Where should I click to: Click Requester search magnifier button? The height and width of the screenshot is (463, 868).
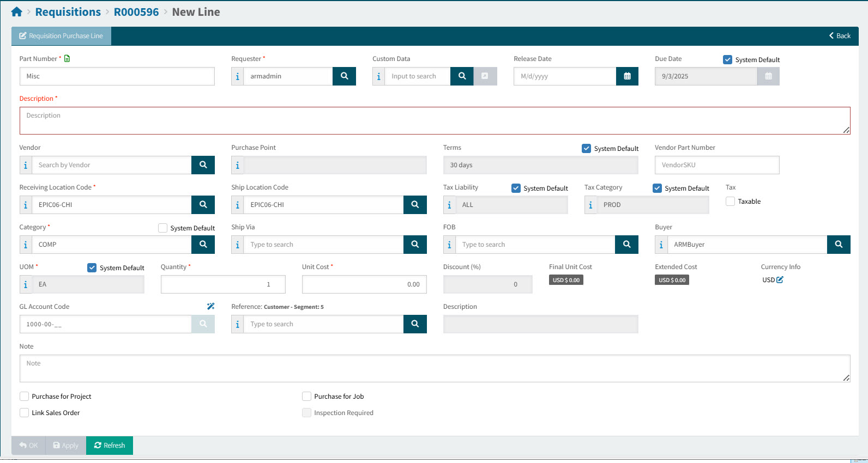tap(344, 76)
